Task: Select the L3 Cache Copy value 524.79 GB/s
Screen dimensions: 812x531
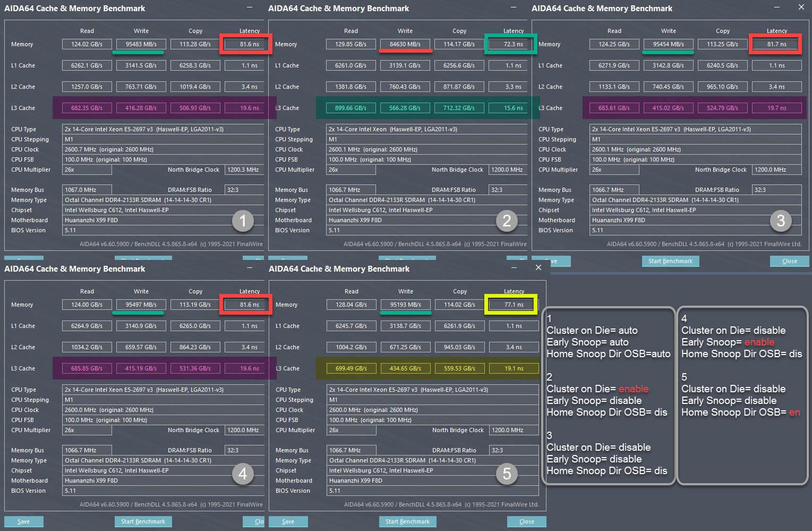Action: (722, 108)
